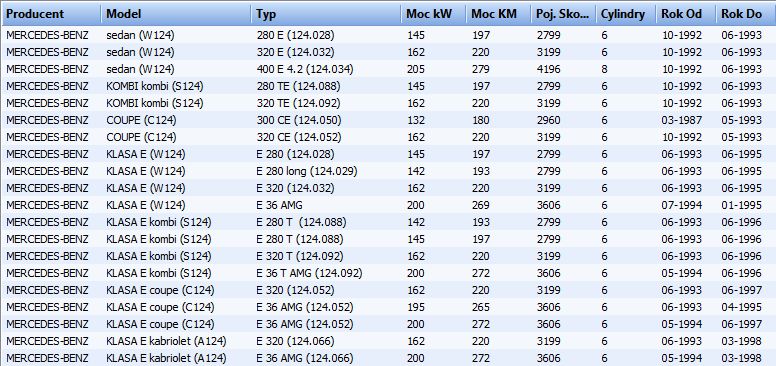Click the 01-1995 end date cell
The height and width of the screenshot is (366, 776).
point(741,205)
